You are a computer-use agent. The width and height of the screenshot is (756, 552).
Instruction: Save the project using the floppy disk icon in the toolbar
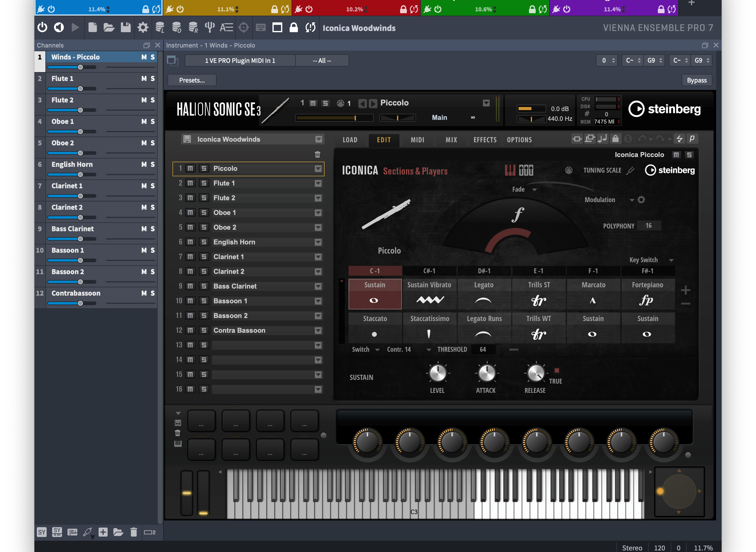[x=126, y=27]
